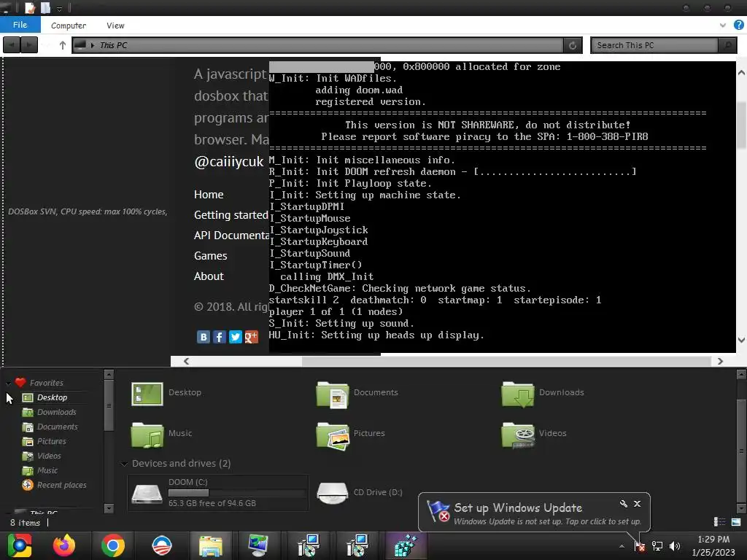Open the Pictures folder icon
The width and height of the screenshot is (747, 560).
coord(333,435)
